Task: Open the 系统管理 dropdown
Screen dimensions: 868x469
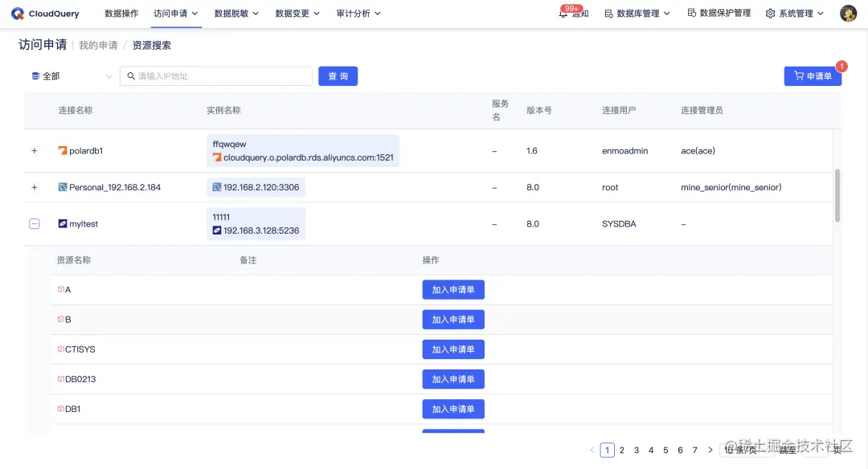Action: (795, 14)
